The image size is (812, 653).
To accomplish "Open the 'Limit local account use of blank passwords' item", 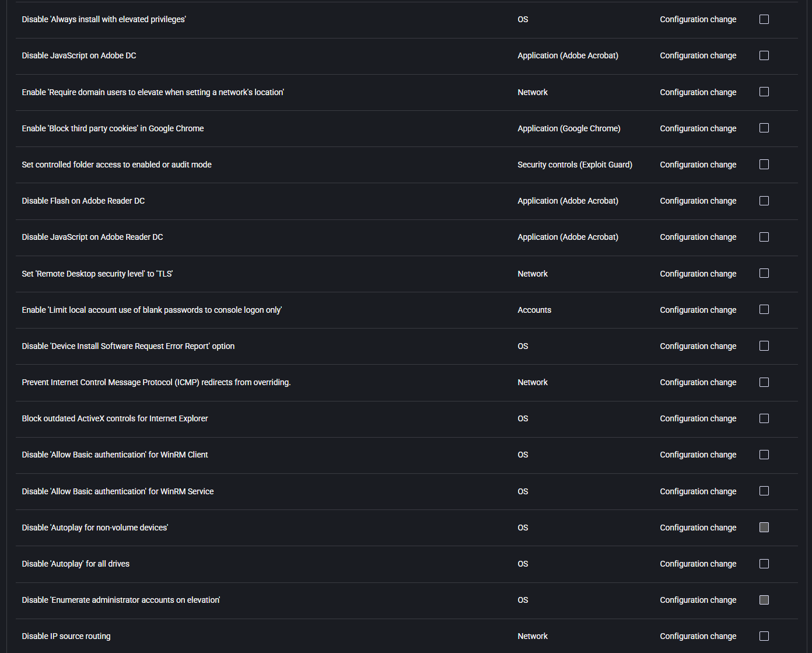I will click(152, 310).
